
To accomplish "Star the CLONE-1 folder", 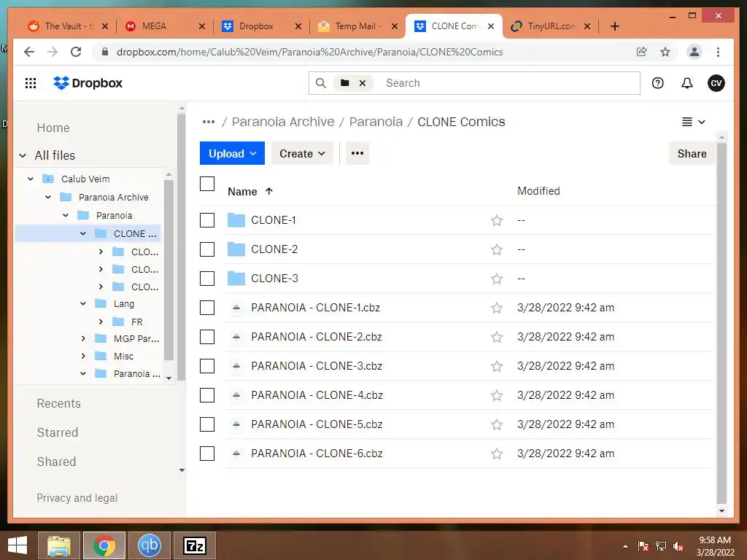I will [x=496, y=220].
